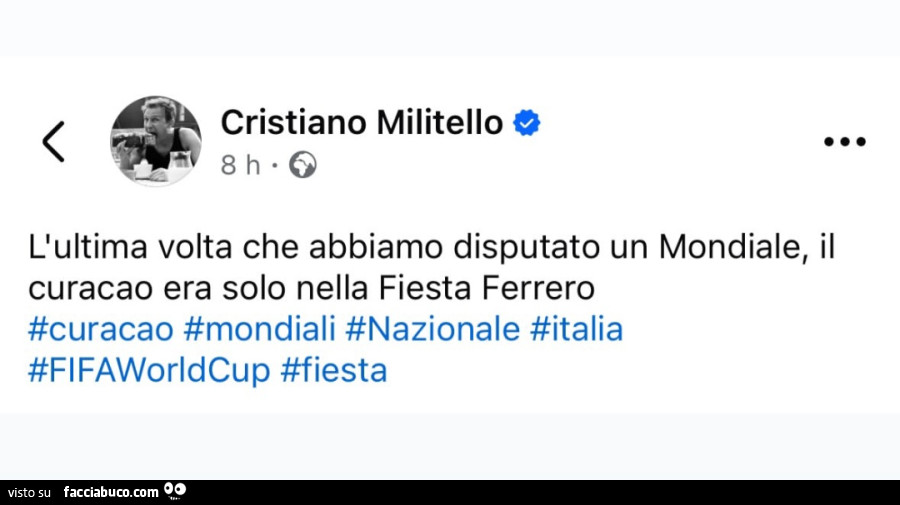The image size is (900, 505).
Task: Open the Cristiano Militello profile name link
Action: pyautogui.click(x=361, y=122)
